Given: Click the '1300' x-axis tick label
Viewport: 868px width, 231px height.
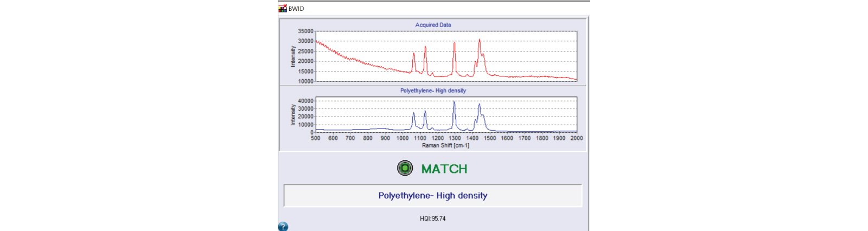Looking at the screenshot, I should tap(455, 138).
